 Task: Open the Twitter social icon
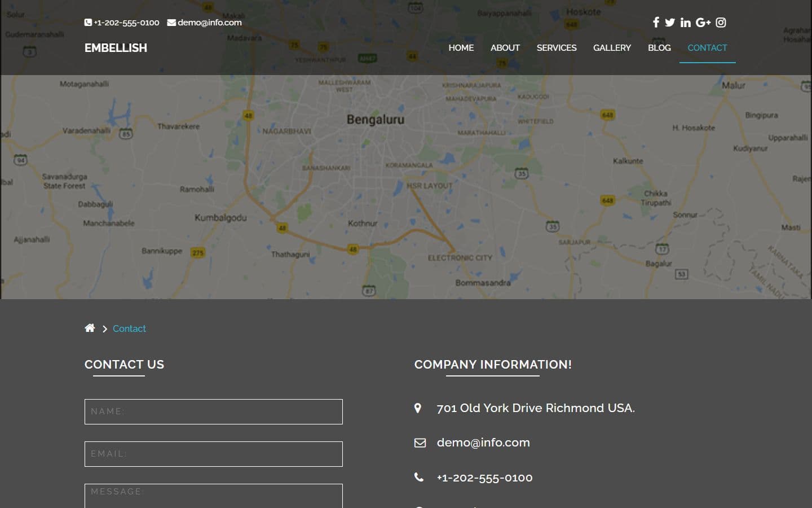click(670, 23)
